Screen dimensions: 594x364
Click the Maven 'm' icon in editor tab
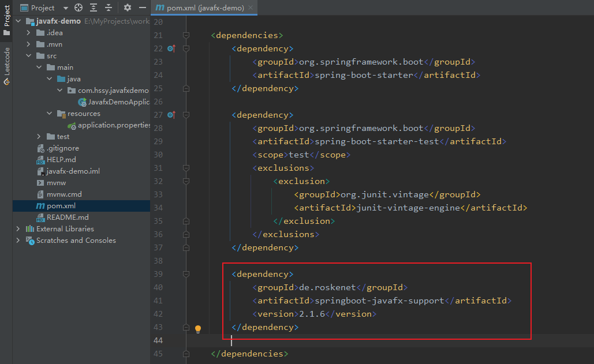point(160,7)
